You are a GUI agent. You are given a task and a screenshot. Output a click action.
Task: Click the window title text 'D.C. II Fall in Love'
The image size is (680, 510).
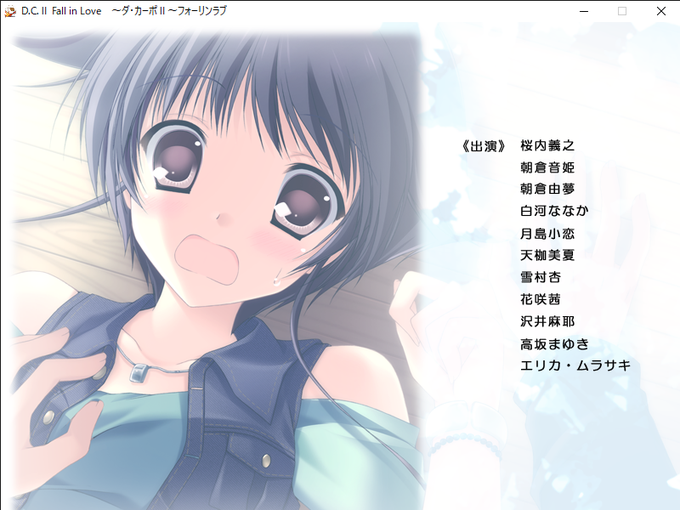tap(61, 11)
